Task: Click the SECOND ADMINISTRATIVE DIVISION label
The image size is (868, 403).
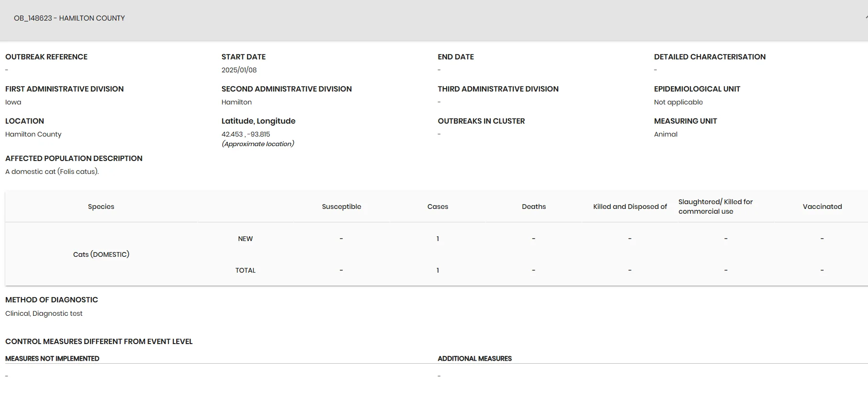Action: pyautogui.click(x=286, y=89)
